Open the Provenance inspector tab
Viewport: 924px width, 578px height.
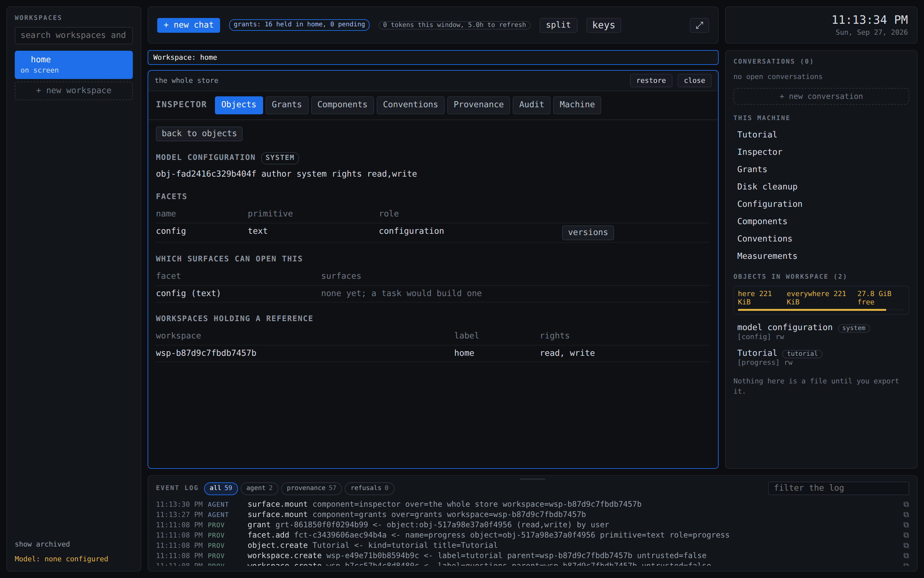478,105
